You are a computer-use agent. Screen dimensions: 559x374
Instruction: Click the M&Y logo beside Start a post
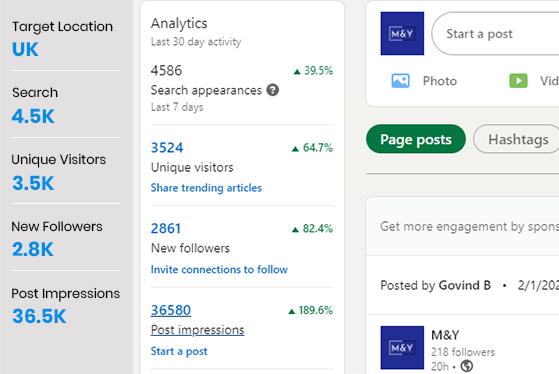(x=402, y=34)
